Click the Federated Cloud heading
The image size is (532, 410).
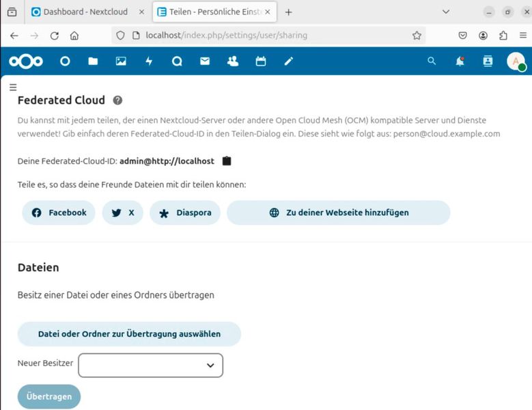tap(61, 100)
